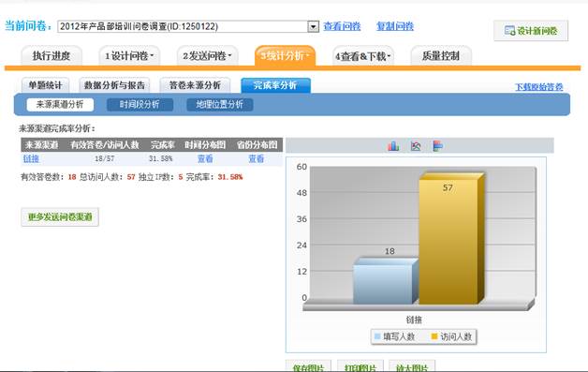588x372 pixels.
Task: Open the 质量控制 tab
Action: [x=441, y=56]
